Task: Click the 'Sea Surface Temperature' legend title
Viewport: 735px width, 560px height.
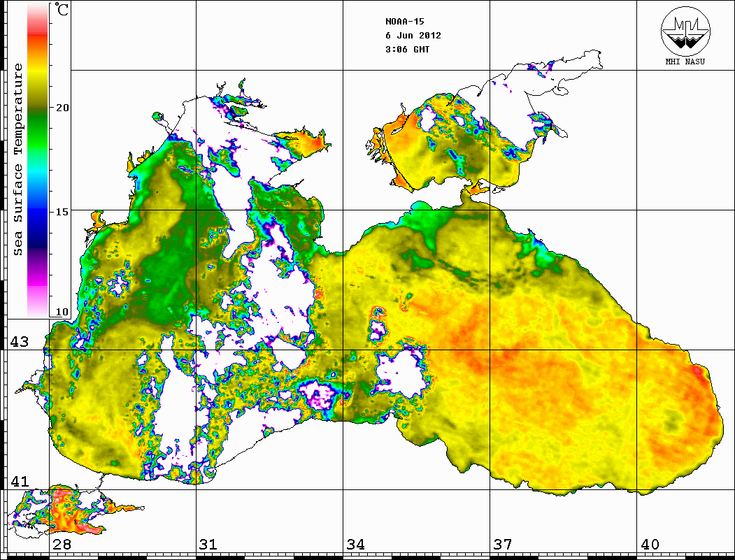Action: pos(17,159)
